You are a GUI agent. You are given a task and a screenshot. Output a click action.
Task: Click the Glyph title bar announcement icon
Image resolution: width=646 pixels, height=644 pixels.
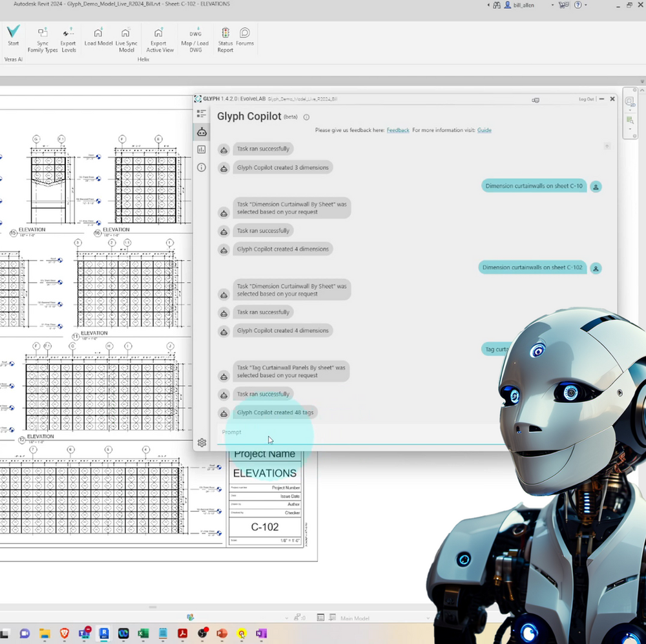coord(536,99)
